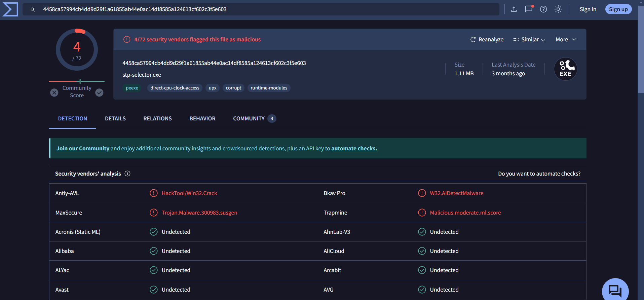Click the 4/72 detection score gauge
Viewport: 644px width, 300px height.
77,50
